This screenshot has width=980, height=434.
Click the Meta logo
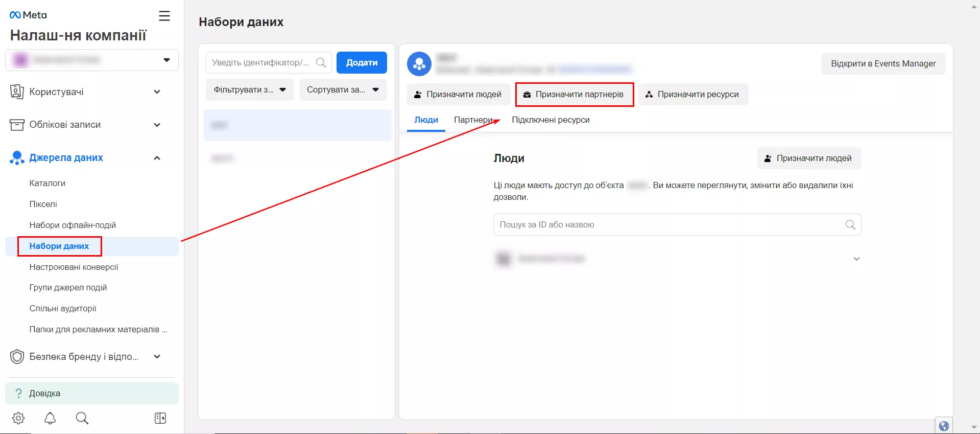(28, 15)
